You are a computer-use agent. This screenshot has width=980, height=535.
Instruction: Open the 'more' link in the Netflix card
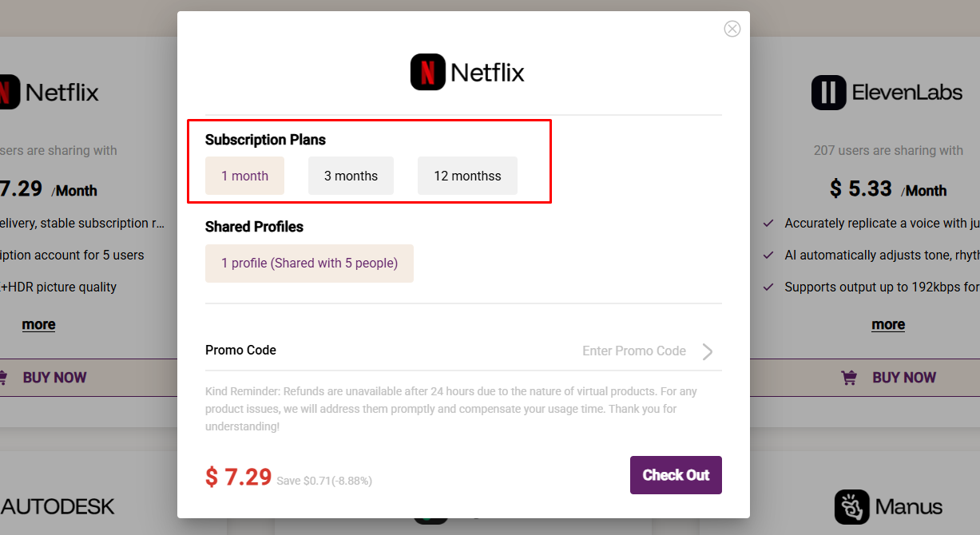pos(38,324)
